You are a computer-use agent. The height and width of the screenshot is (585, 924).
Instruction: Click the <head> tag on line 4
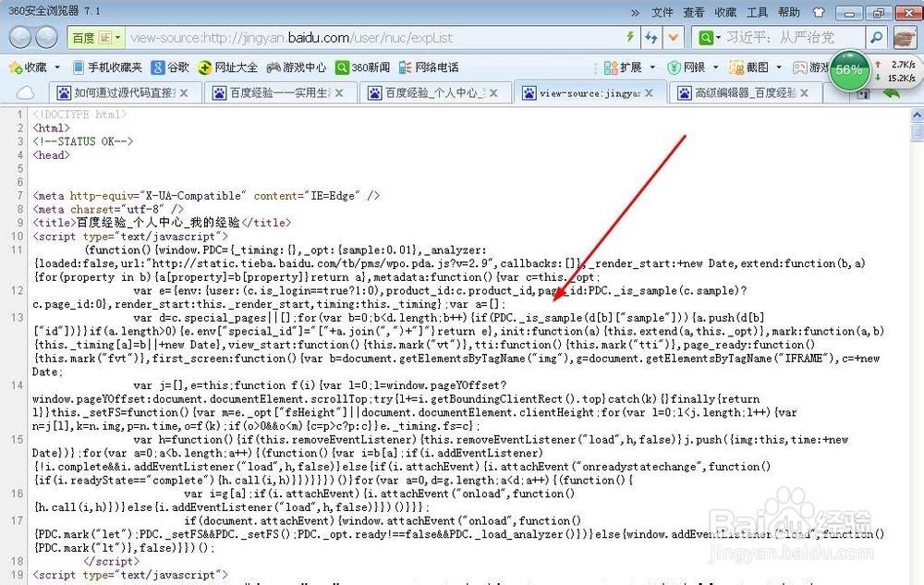[x=51, y=155]
